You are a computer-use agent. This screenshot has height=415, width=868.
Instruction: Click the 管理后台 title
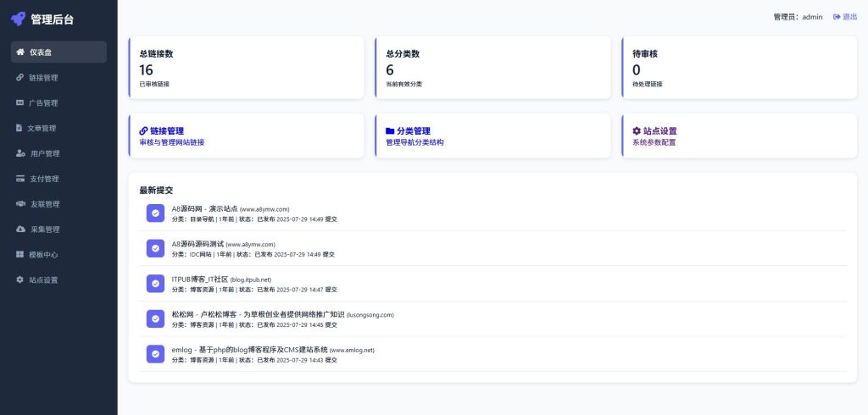tap(52, 19)
